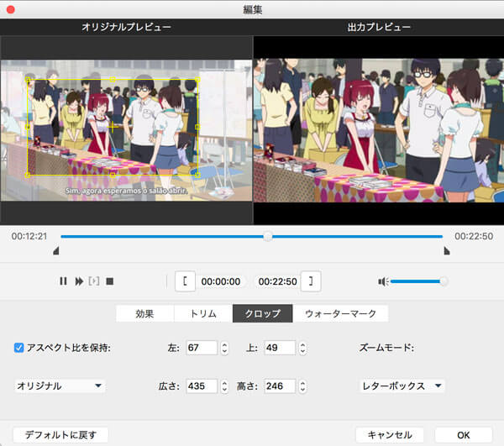Click the 広さ width input field
The image size is (504, 446).
pos(202,386)
